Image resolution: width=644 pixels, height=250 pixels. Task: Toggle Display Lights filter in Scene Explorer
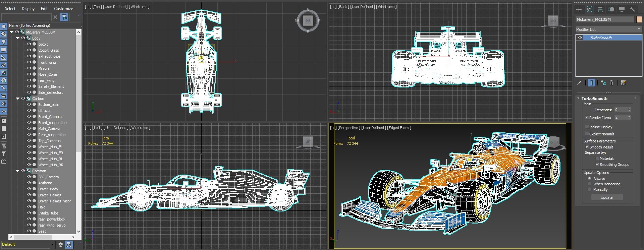coord(4,42)
